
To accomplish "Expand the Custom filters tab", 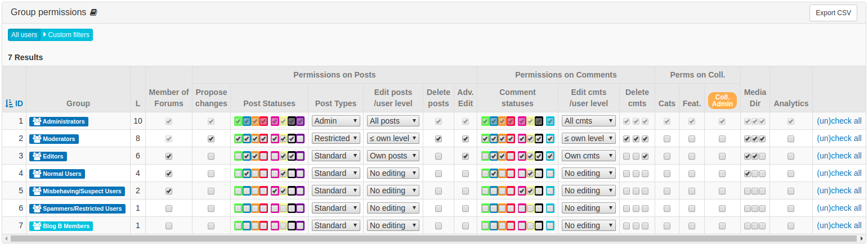I will tap(66, 35).
